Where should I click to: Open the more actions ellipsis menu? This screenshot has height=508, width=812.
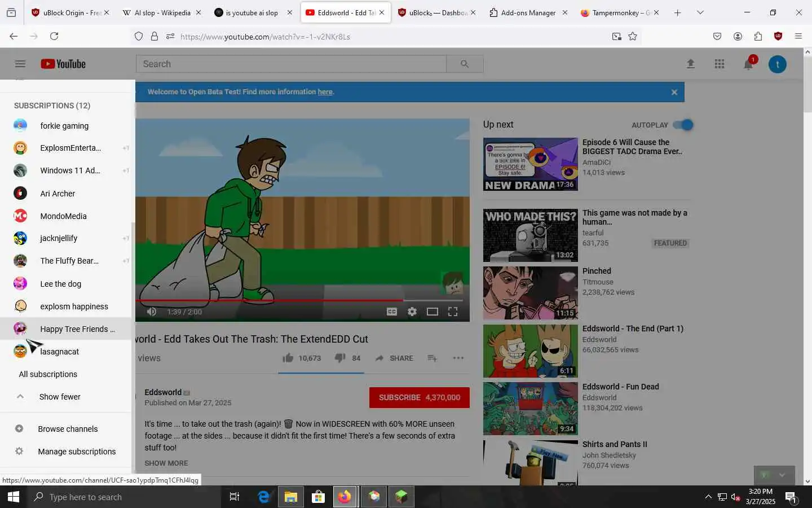pos(458,358)
